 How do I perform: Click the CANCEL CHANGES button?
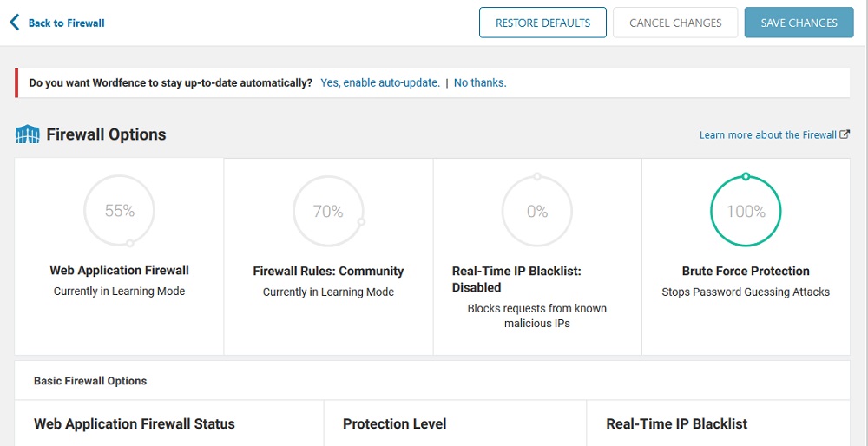coord(675,23)
